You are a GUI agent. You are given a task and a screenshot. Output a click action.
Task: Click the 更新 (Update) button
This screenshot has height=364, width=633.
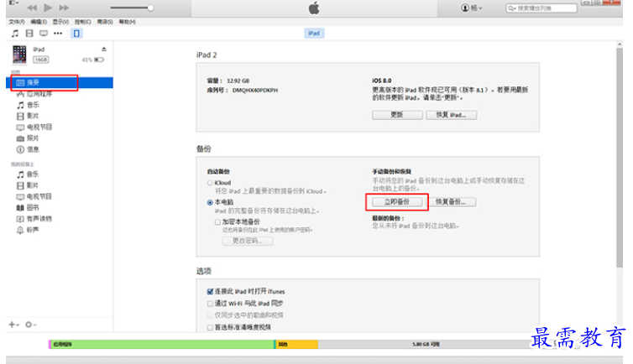pos(397,115)
